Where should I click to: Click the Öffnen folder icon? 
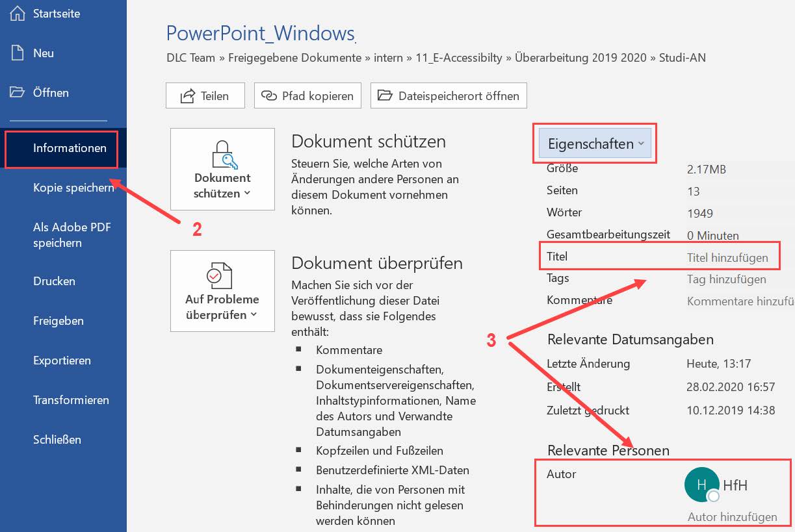tap(18, 92)
